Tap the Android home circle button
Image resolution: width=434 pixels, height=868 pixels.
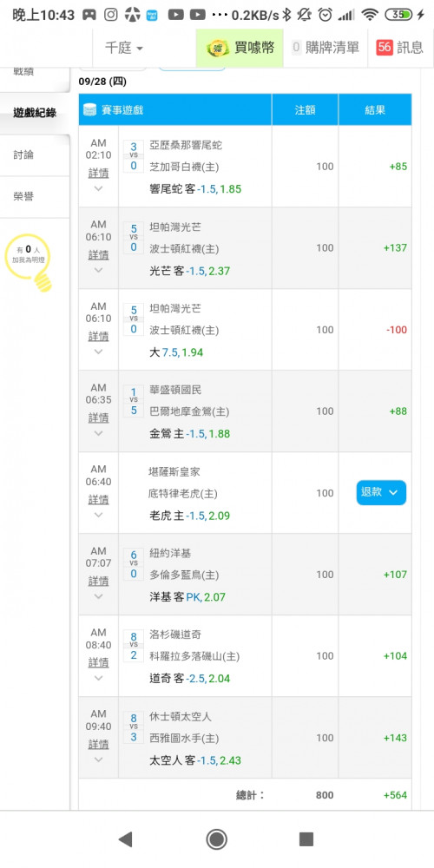[216, 839]
